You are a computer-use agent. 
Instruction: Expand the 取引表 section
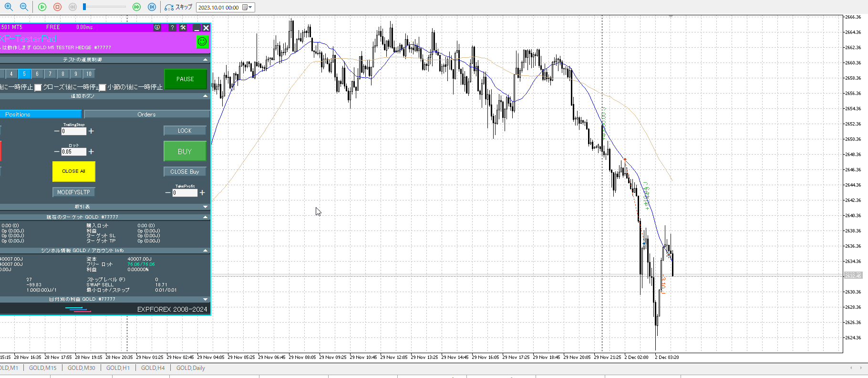click(206, 207)
